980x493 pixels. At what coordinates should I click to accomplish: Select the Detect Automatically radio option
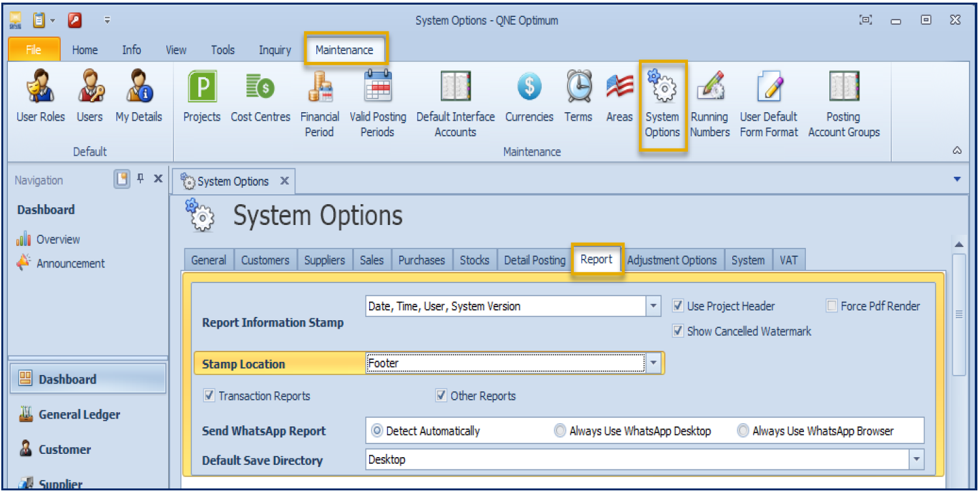coord(377,431)
